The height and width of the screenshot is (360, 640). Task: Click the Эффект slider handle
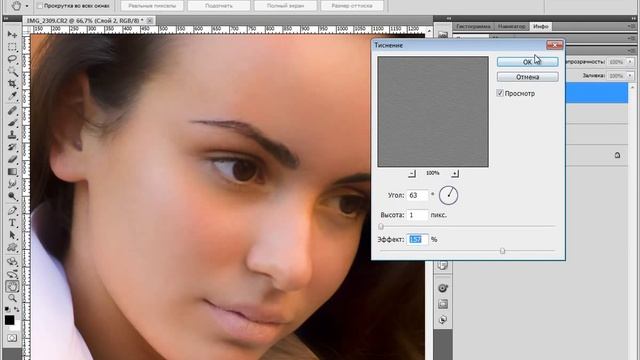(502, 251)
